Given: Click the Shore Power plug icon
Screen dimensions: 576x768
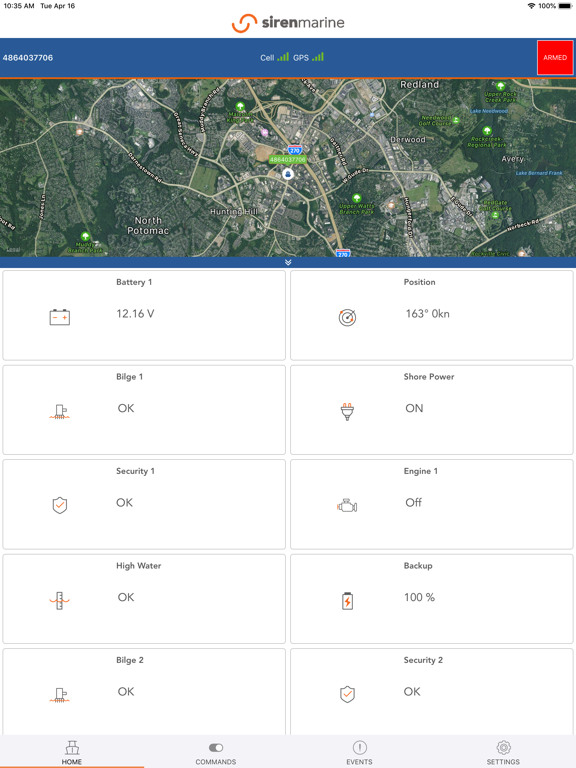Looking at the screenshot, I should (347, 411).
